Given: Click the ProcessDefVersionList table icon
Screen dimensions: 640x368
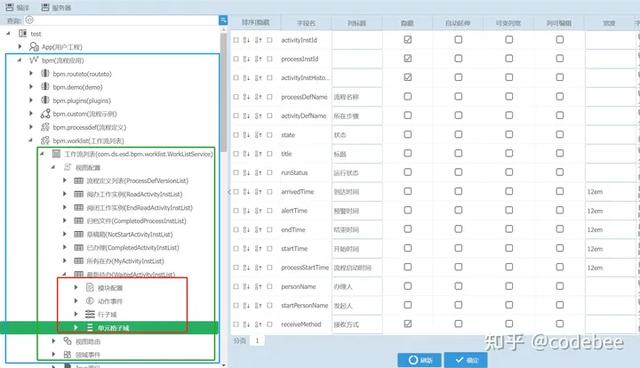Looking at the screenshot, I should click(x=79, y=181).
